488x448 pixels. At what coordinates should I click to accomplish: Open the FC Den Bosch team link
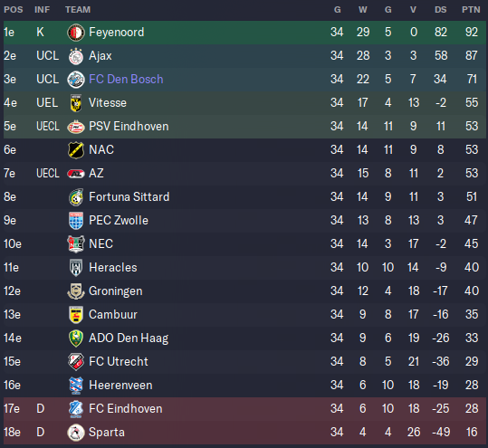[126, 80]
